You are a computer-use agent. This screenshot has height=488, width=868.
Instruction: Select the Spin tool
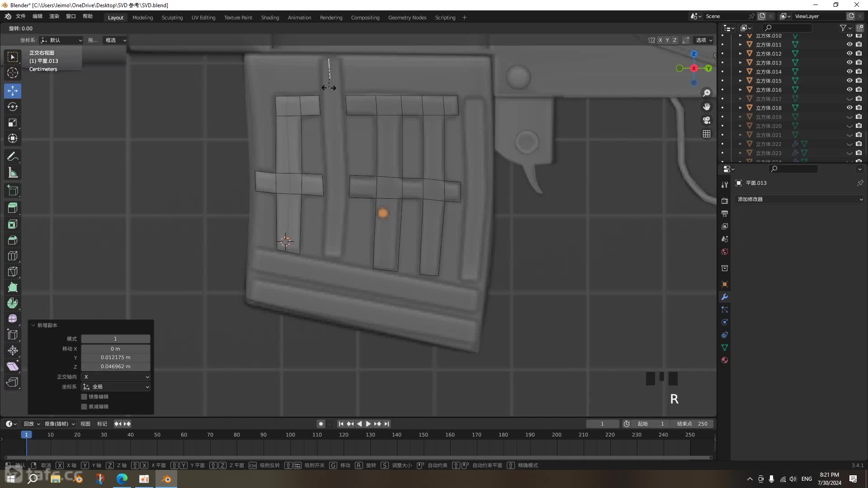click(x=13, y=303)
